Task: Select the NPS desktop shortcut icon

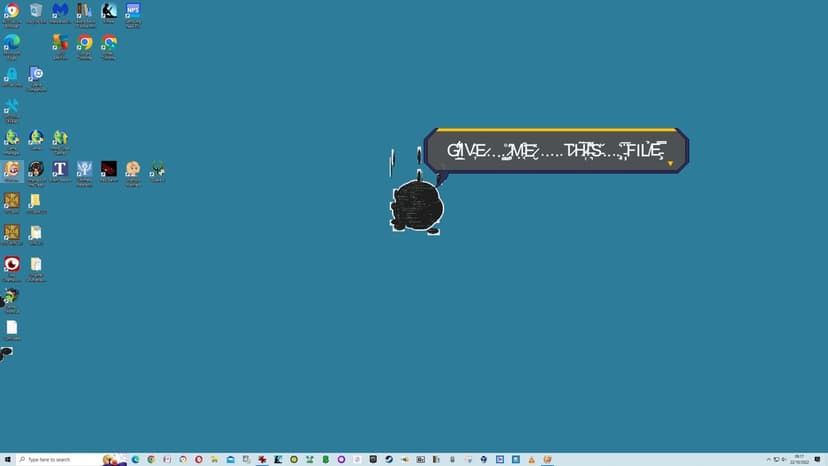Action: pyautogui.click(x=133, y=14)
